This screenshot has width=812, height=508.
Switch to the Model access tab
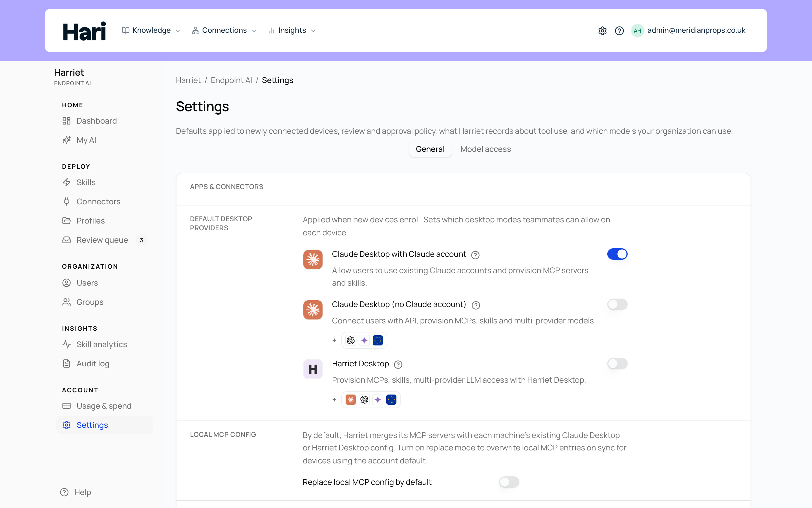486,149
